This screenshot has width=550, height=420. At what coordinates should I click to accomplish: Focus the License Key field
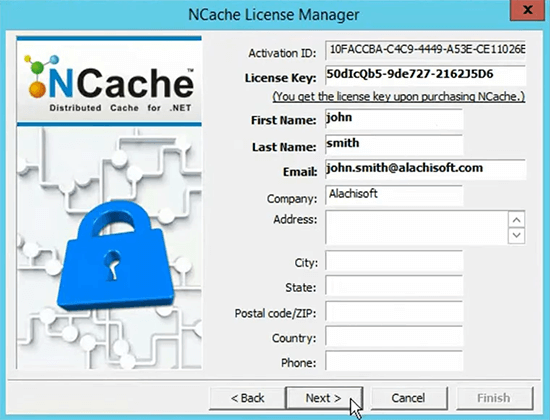tap(425, 75)
